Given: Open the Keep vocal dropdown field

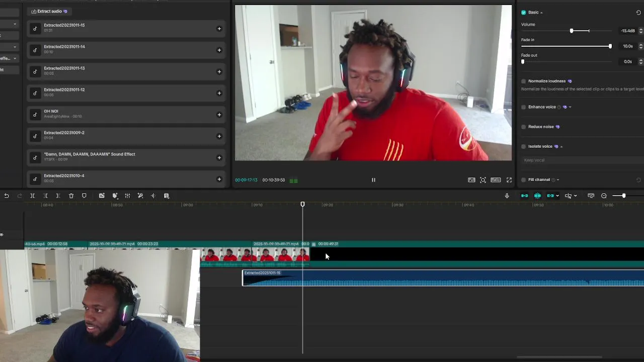Looking at the screenshot, I should 583,160.
